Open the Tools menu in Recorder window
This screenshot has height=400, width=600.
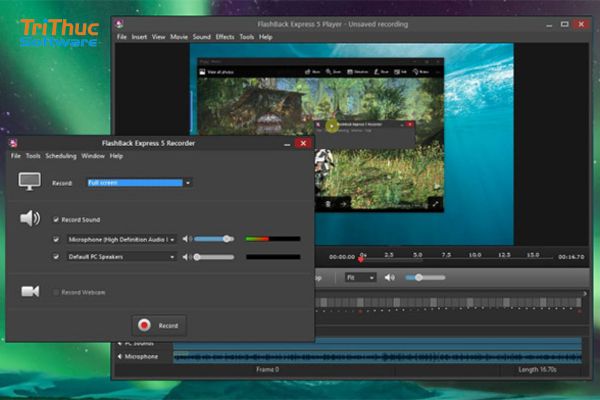(33, 156)
